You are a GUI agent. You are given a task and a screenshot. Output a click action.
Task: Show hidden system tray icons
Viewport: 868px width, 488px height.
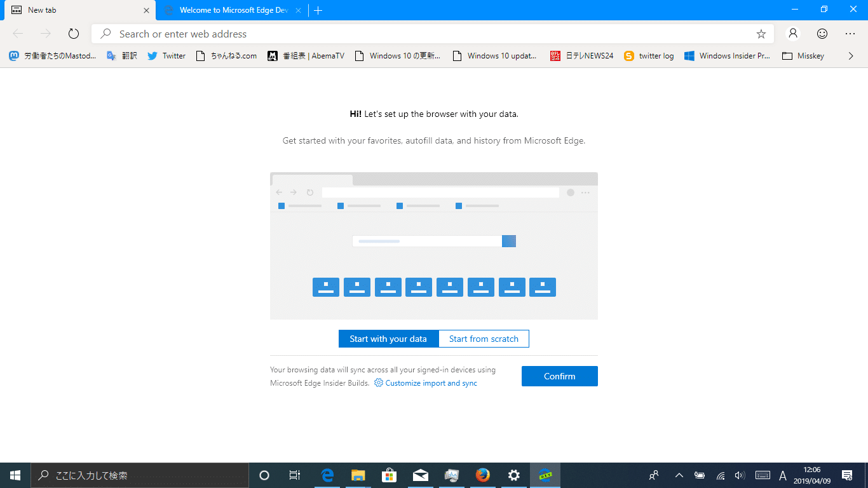coord(679,475)
